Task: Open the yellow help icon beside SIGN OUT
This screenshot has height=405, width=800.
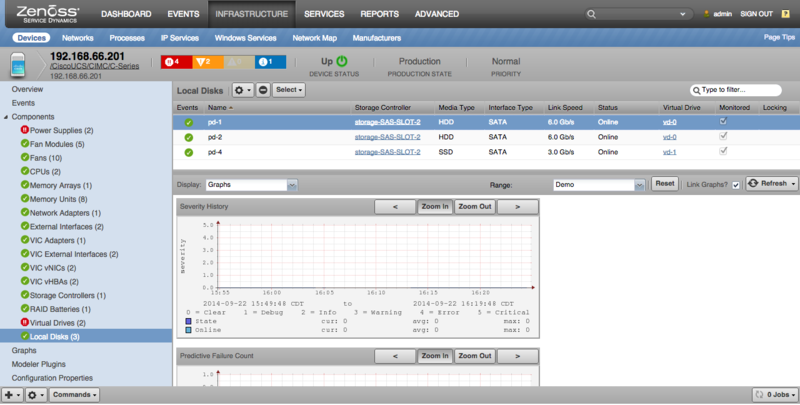Action: [786, 14]
